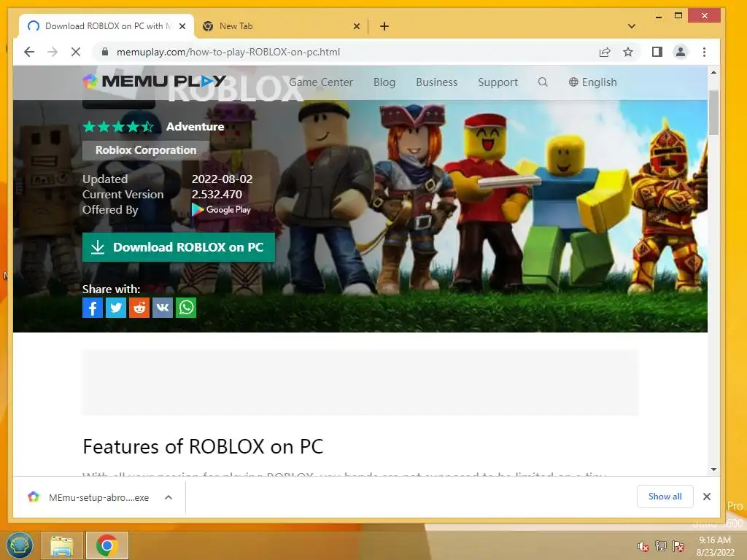Click the Roblox Corporation developer label
The width and height of the screenshot is (747, 560).
pos(146,150)
